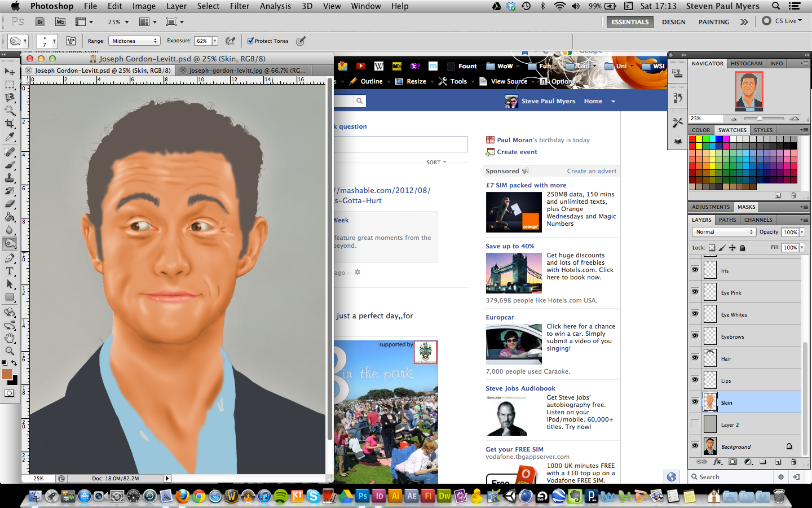Click Create an advert link

pyautogui.click(x=592, y=171)
